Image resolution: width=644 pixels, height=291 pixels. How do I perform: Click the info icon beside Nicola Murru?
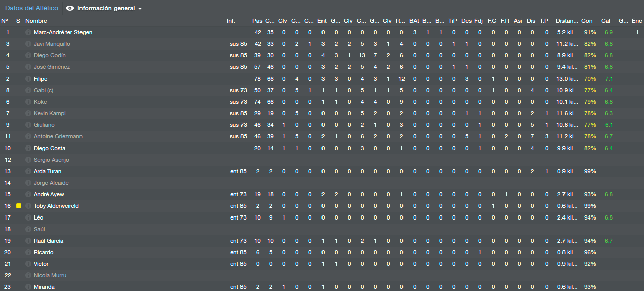(28, 275)
